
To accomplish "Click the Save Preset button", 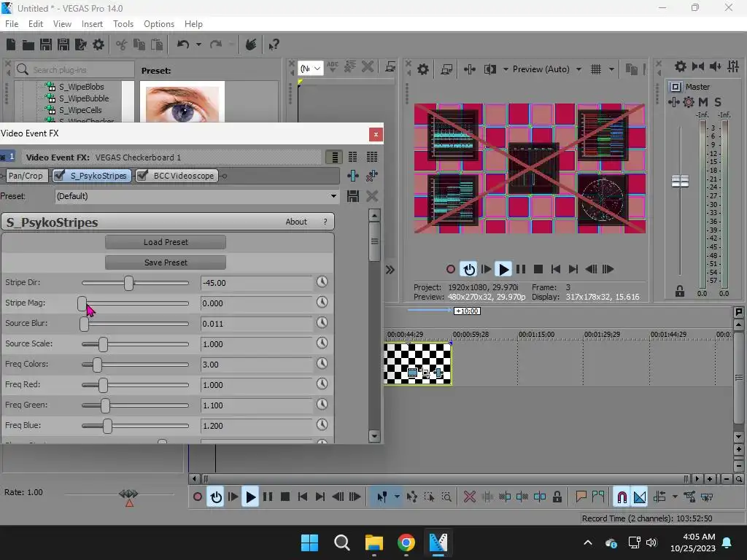I will [x=166, y=262].
